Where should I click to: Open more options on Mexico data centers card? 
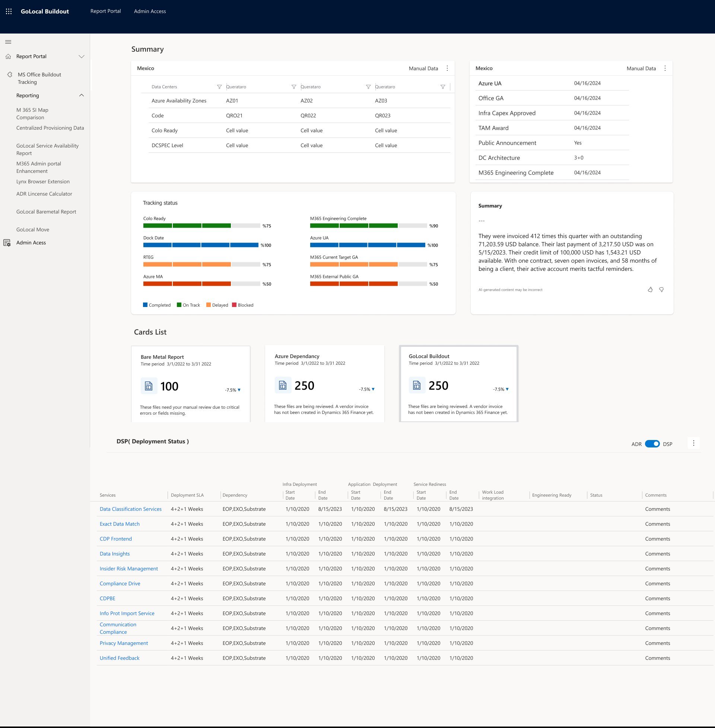click(x=447, y=69)
